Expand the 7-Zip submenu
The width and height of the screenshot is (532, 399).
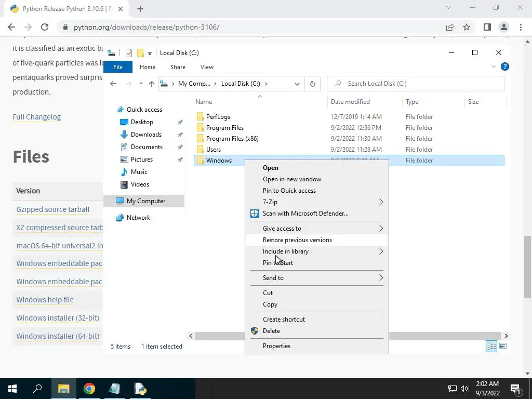[317, 202]
